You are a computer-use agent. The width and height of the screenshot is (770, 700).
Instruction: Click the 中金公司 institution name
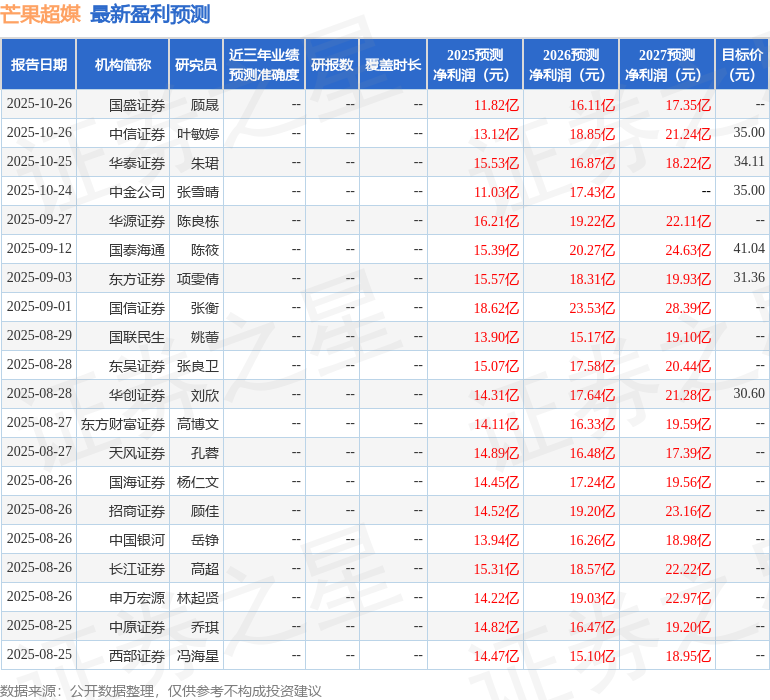click(136, 192)
